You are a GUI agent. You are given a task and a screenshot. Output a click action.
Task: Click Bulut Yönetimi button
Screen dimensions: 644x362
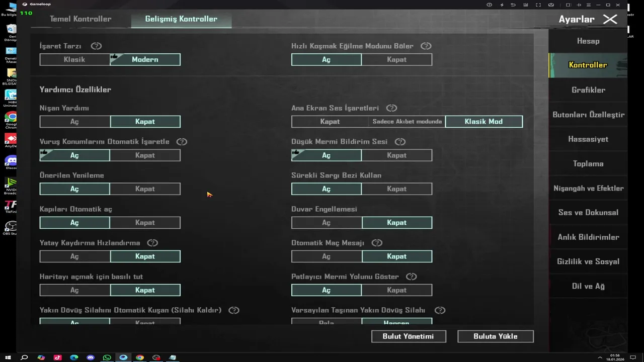408,336
